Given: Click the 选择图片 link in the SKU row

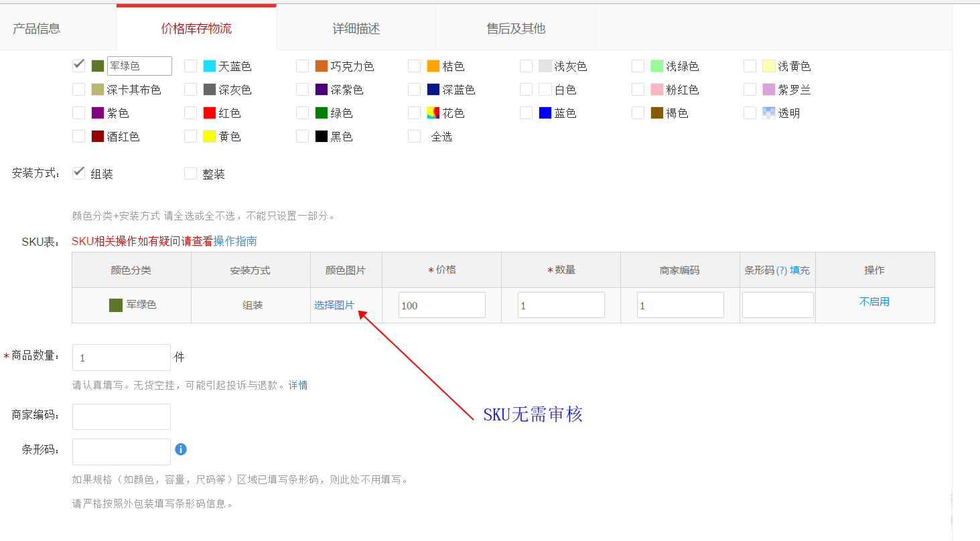Looking at the screenshot, I should [x=335, y=305].
